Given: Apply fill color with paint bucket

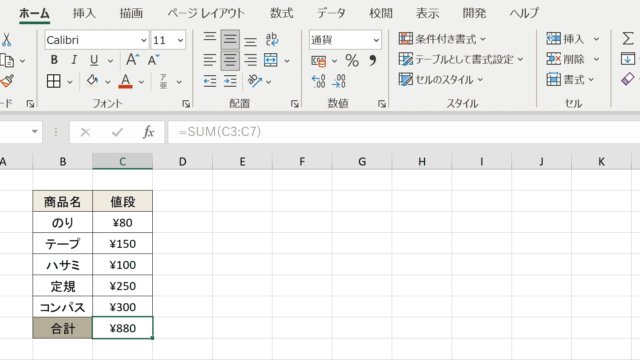Looking at the screenshot, I should 92,81.
